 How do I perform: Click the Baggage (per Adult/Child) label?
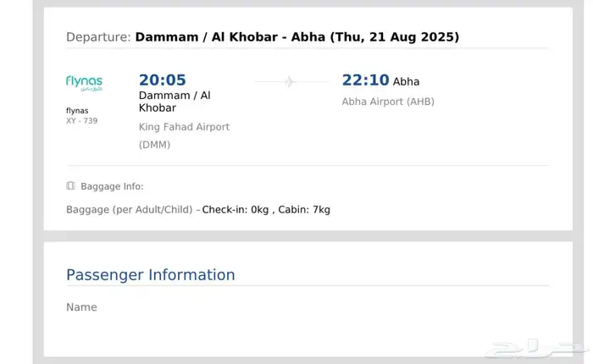click(130, 209)
